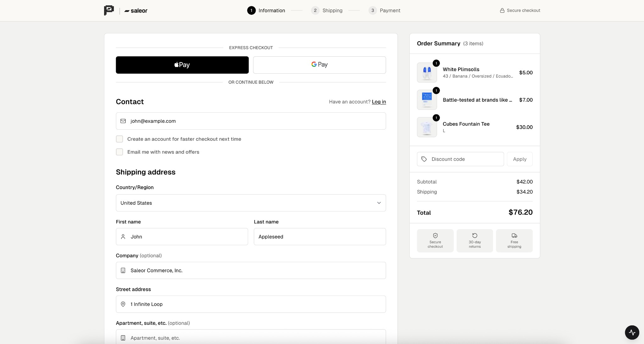Enable create an account checkbox
Image resolution: width=644 pixels, height=344 pixels.
point(119,139)
